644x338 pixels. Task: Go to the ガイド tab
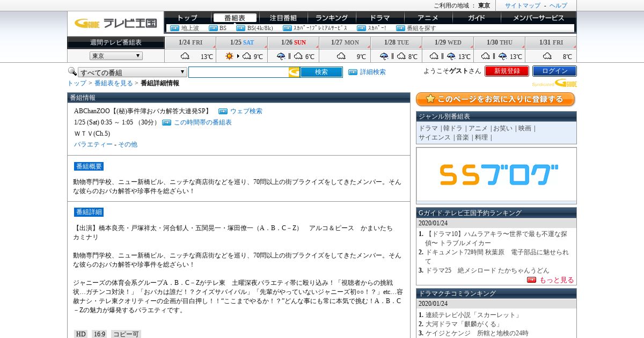point(476,18)
